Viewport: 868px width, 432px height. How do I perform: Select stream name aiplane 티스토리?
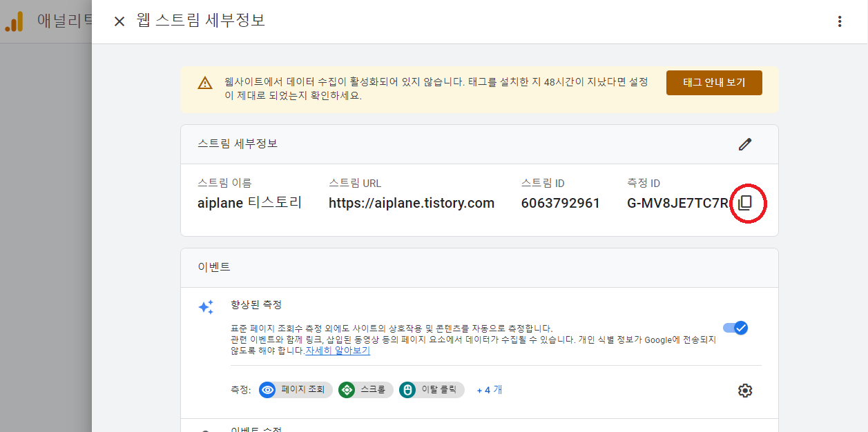click(250, 203)
